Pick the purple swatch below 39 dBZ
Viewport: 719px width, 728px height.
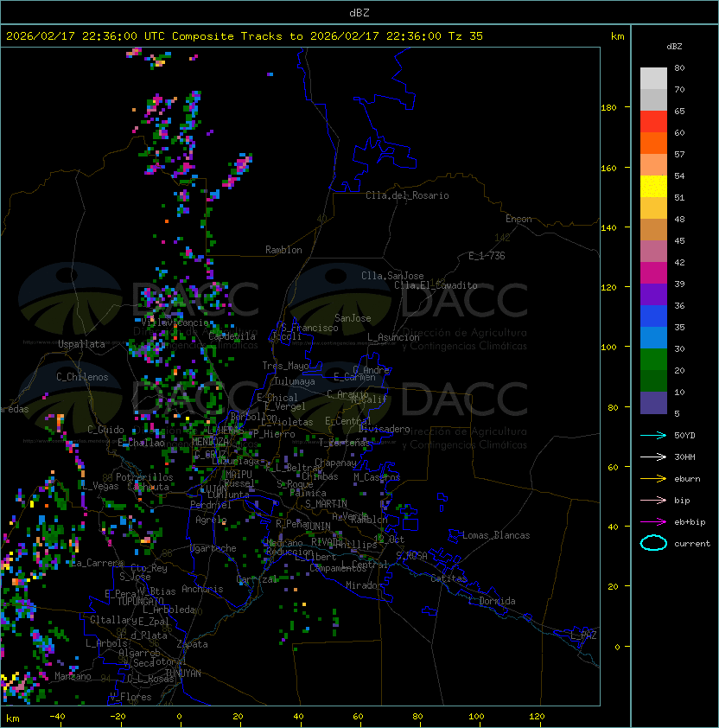(x=653, y=295)
